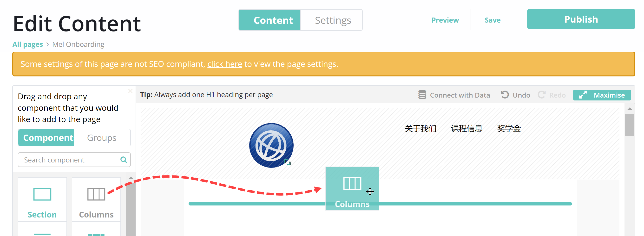Select the Section component icon

click(42, 194)
